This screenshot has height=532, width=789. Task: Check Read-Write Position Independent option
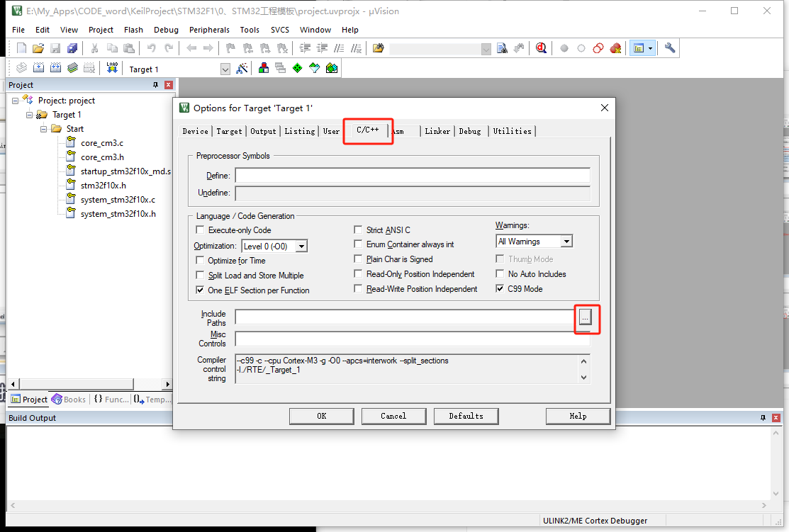click(x=358, y=288)
